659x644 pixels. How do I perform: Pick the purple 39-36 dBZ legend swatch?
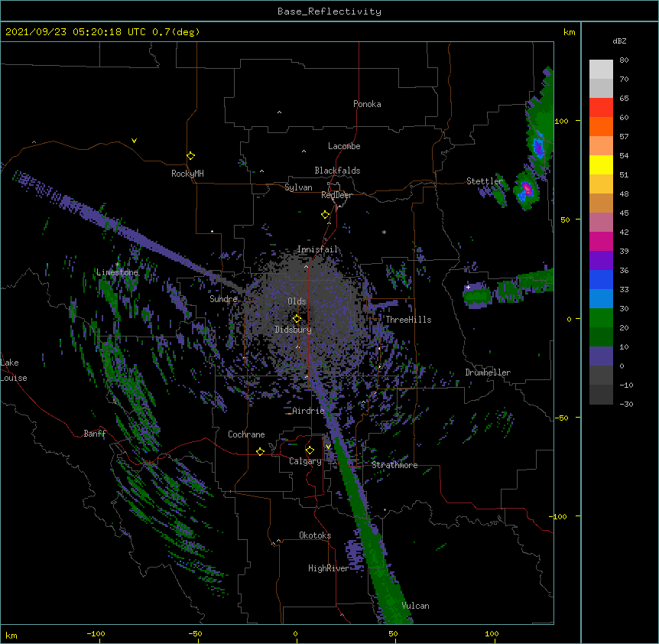coord(601,261)
